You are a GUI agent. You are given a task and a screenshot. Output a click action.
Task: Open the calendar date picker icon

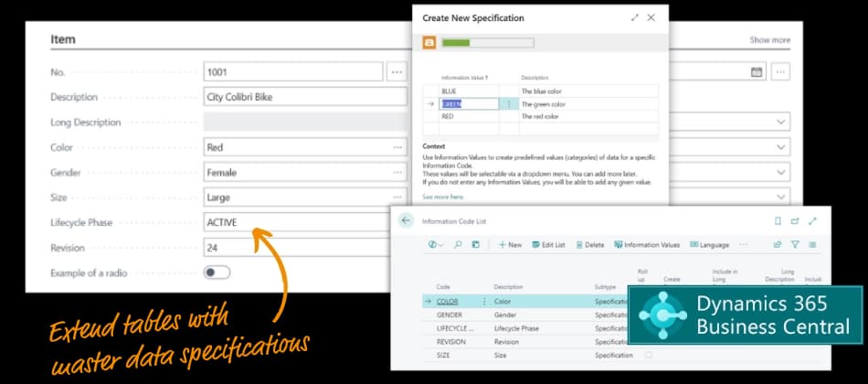pos(757,71)
